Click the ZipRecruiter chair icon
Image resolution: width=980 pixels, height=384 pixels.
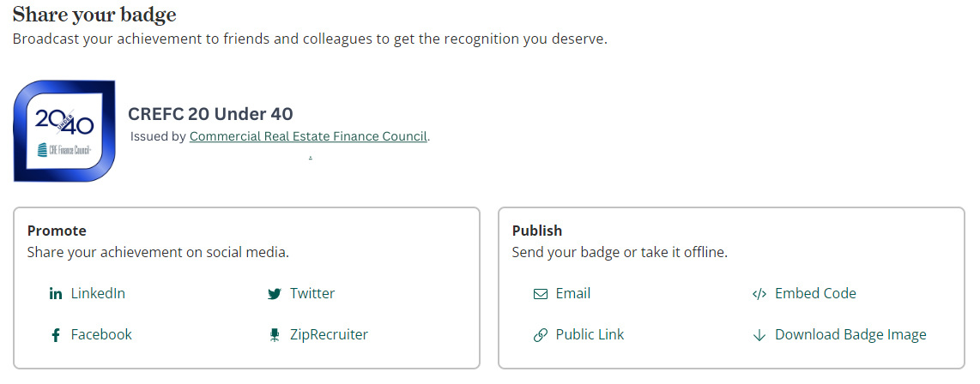274,335
